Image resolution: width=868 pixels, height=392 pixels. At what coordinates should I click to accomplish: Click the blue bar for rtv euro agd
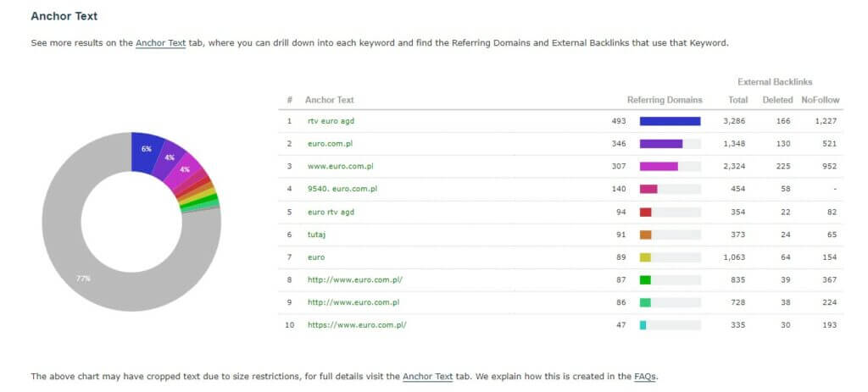pyautogui.click(x=670, y=121)
